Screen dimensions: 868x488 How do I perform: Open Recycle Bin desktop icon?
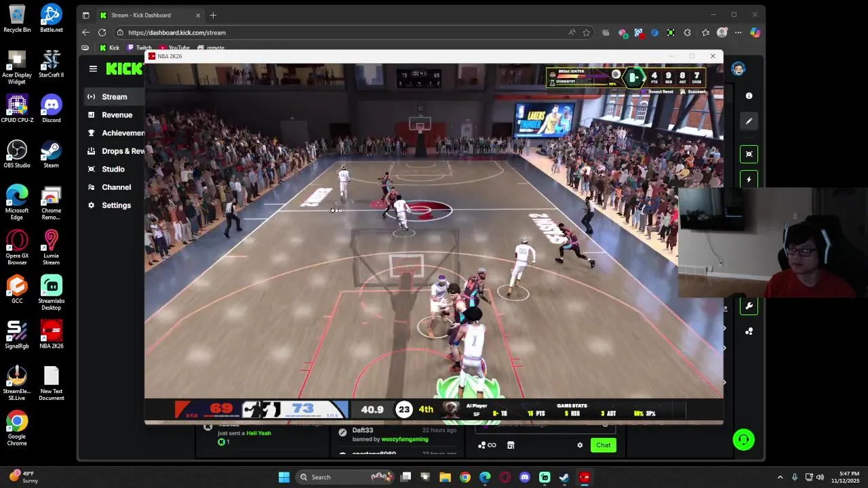click(17, 19)
